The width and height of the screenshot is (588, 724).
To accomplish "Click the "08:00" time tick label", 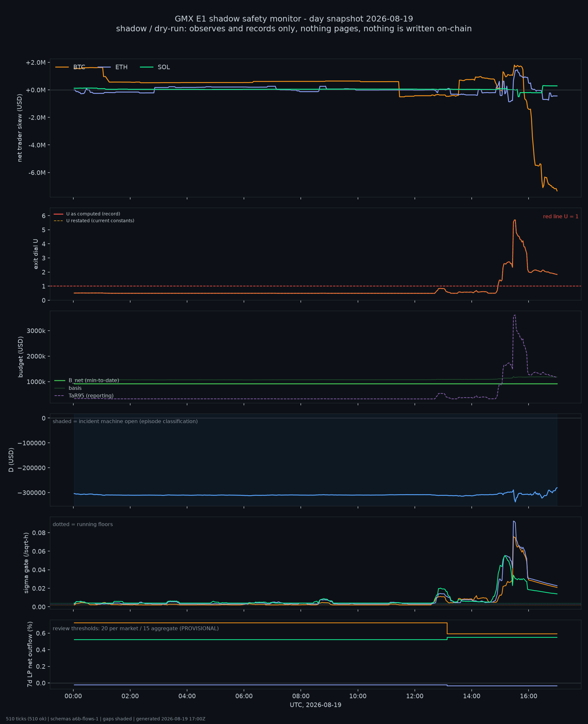I will tap(301, 696).
